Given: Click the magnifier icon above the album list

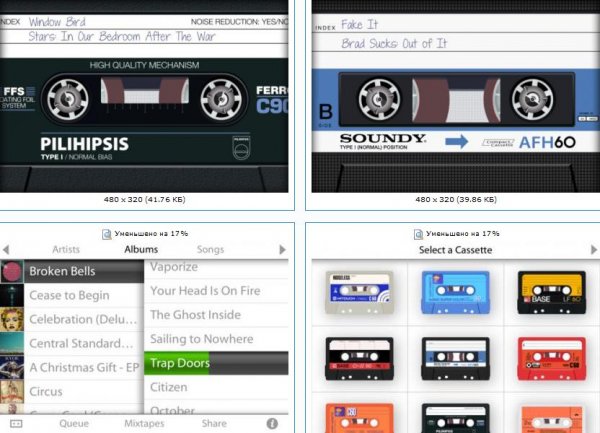Looking at the screenshot, I should click(107, 234).
